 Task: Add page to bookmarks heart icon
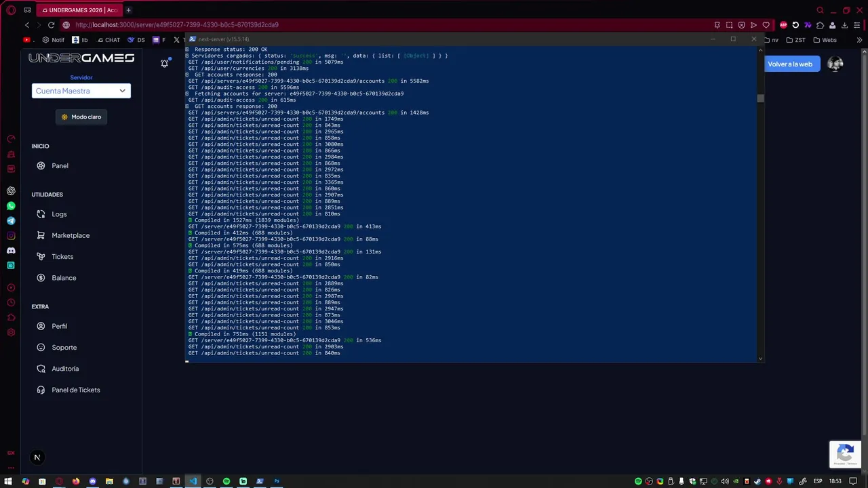coord(766,25)
